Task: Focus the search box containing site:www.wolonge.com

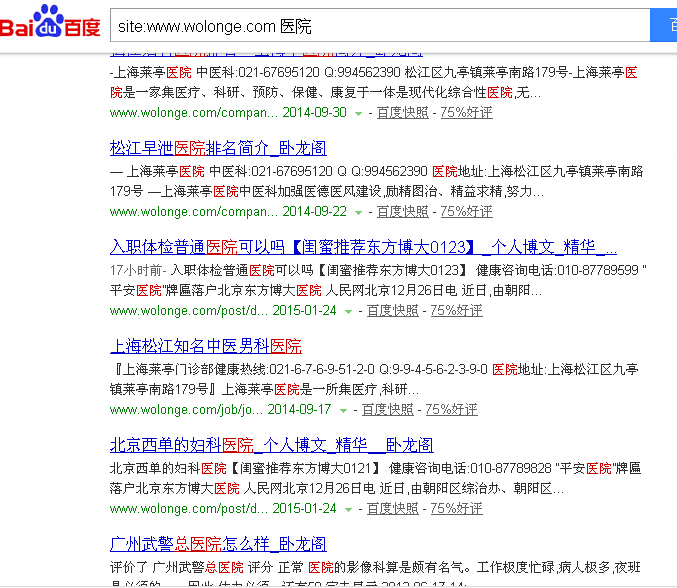Action: coord(380,25)
